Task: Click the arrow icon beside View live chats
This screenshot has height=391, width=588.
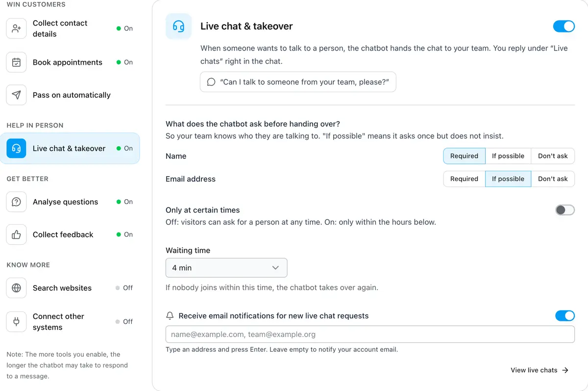Action: click(x=565, y=370)
